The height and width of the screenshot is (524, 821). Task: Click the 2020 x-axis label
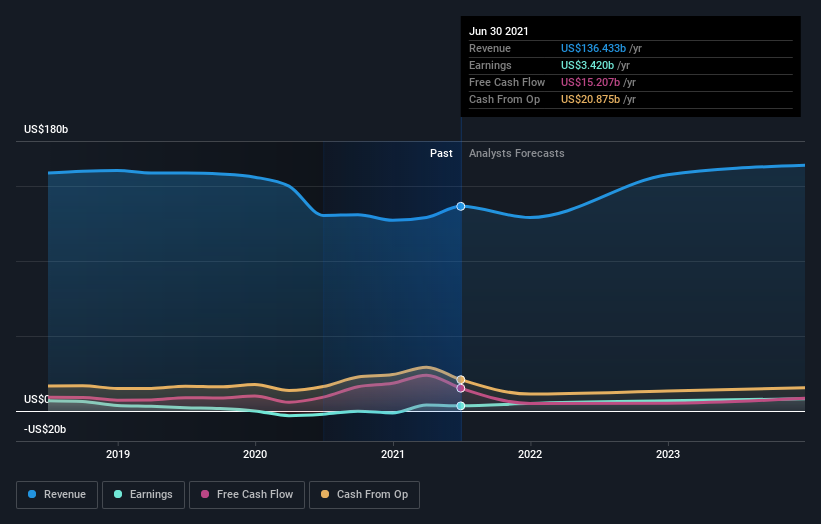[255, 454]
